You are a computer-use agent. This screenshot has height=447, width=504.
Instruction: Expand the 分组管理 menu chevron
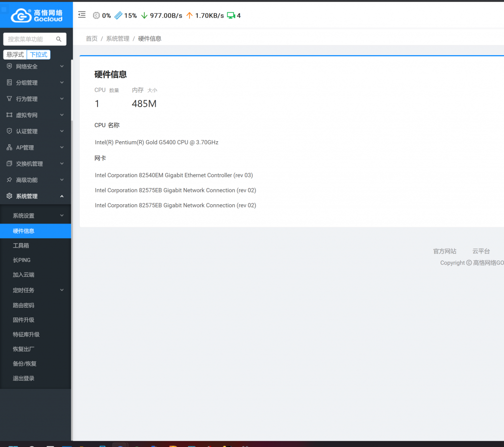[x=62, y=82]
